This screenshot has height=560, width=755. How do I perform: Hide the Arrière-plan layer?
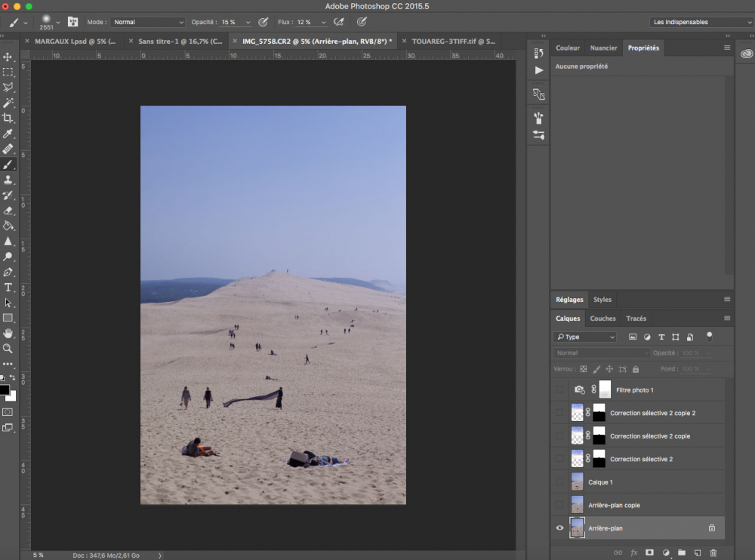(559, 528)
